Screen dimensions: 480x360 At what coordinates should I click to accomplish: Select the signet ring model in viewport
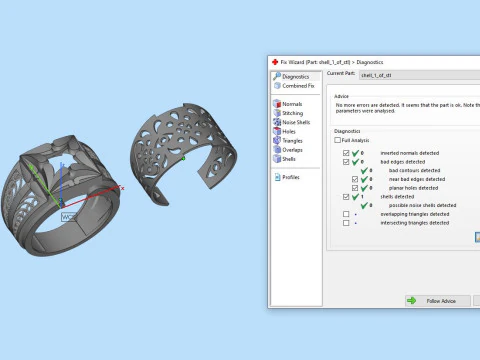point(60,197)
